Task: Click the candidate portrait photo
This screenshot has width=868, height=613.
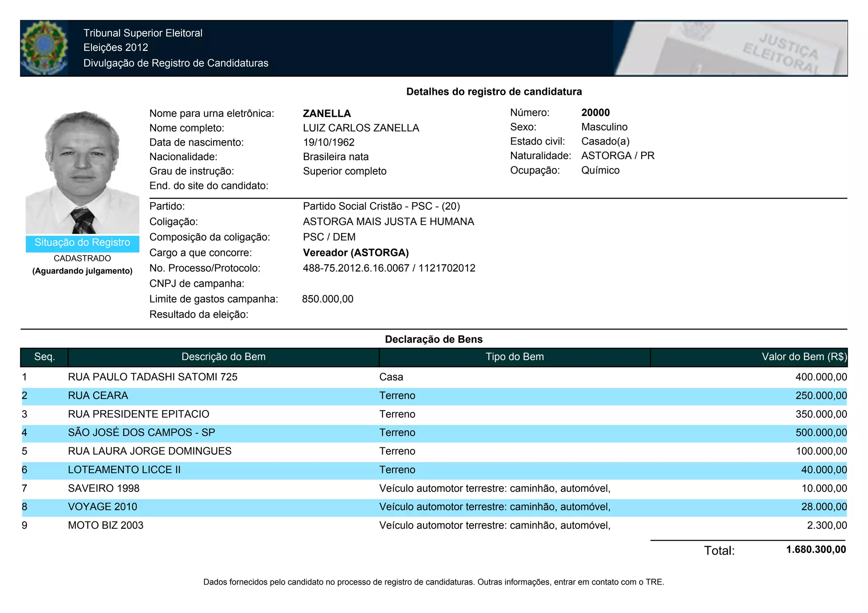Action: pos(82,172)
